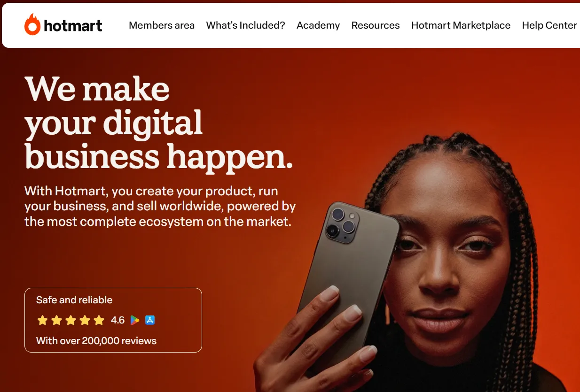580x392 pixels.
Task: Click the 'Safe and reliable' label
Action: 74,300
